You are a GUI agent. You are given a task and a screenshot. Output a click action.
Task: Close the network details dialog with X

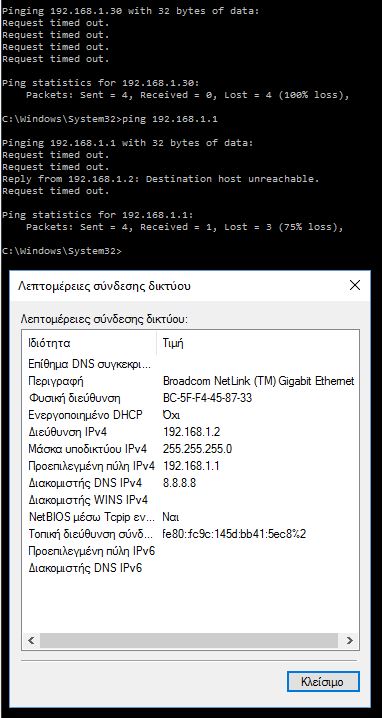pos(355,286)
